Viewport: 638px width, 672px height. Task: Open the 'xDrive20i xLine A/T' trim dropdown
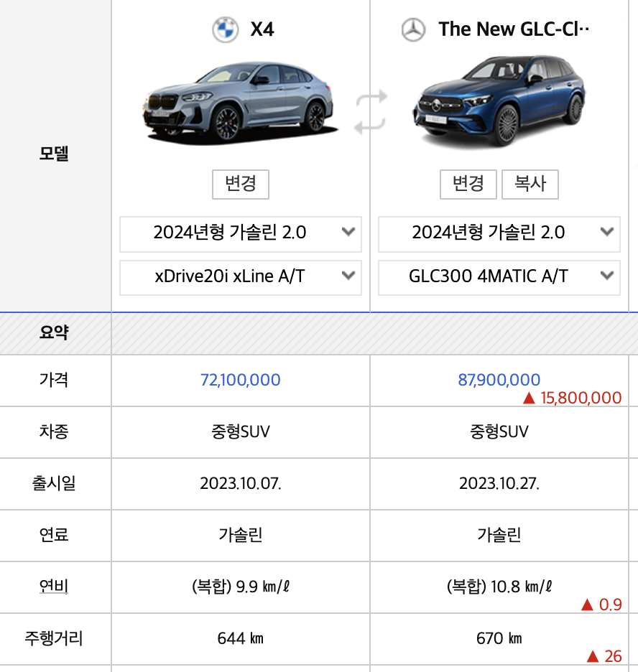click(240, 277)
